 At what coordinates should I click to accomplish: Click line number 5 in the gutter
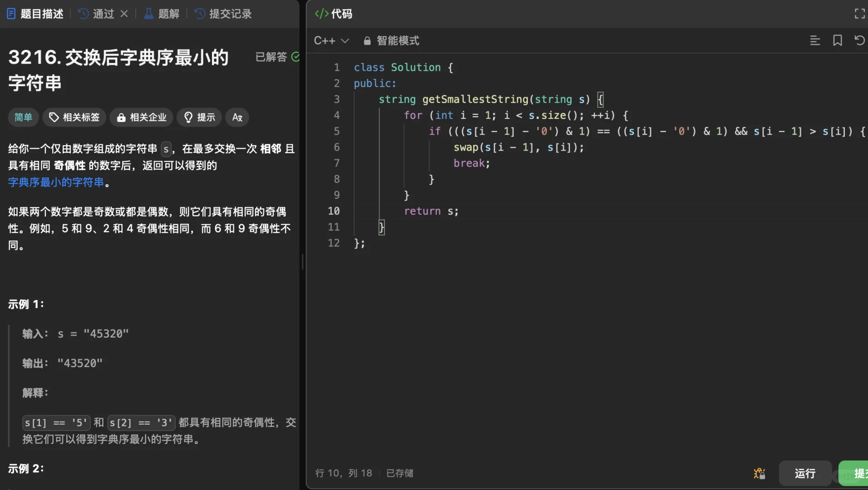point(336,131)
